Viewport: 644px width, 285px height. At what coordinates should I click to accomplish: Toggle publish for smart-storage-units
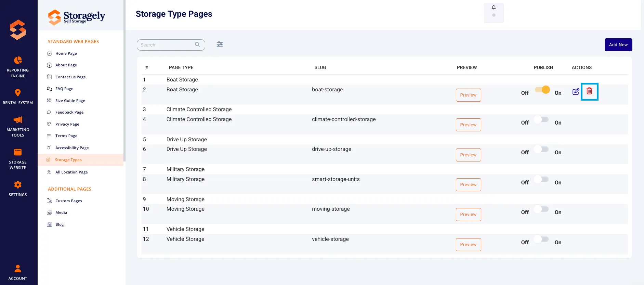coord(541,179)
